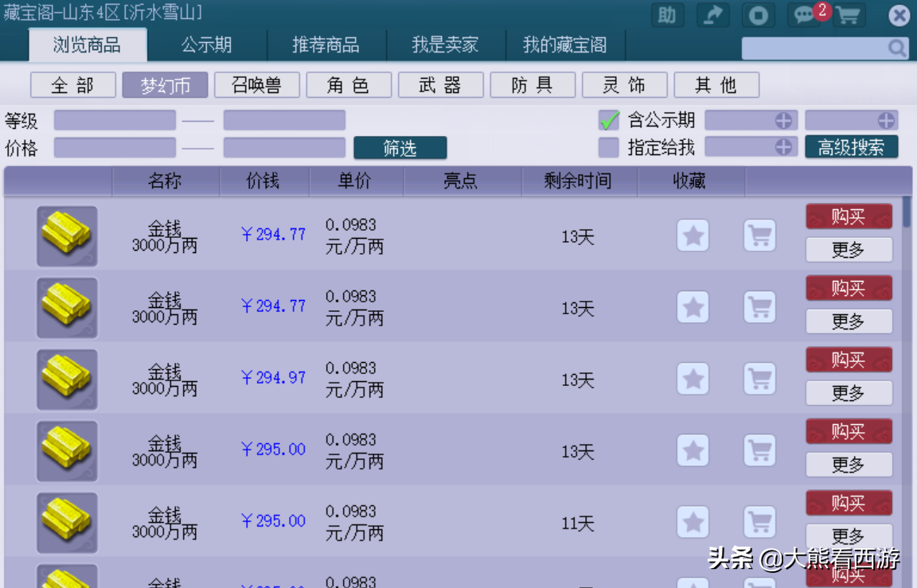Image resolution: width=917 pixels, height=588 pixels.
Task: Open the share/jump arrow icon
Action: (712, 14)
